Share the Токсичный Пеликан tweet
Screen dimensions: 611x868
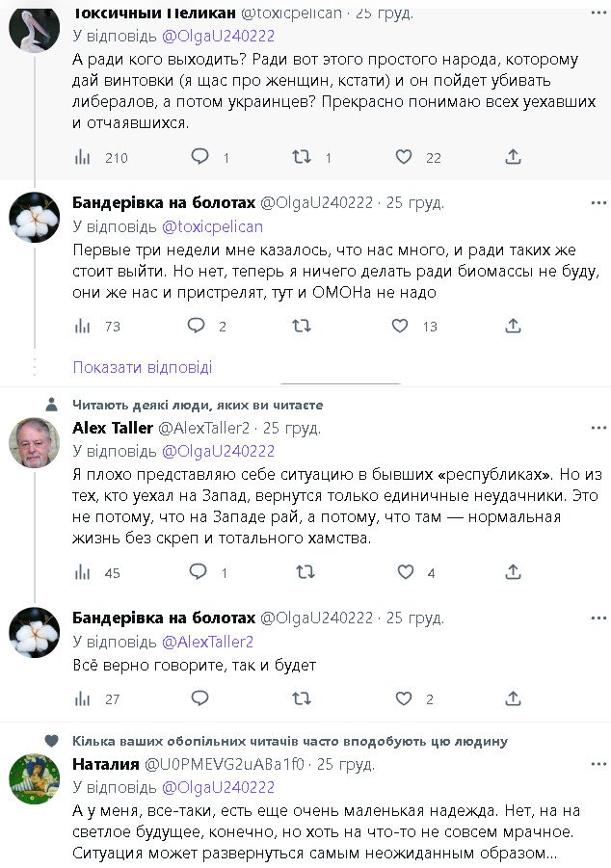[513, 157]
